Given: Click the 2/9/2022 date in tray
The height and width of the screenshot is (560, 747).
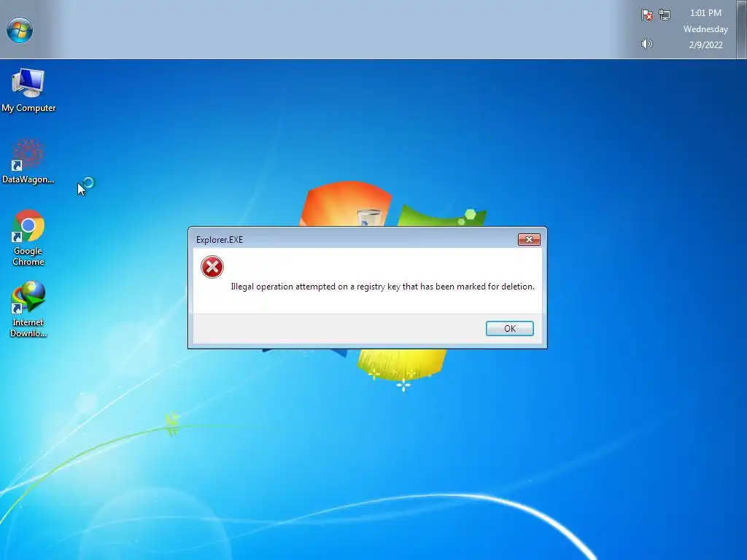Looking at the screenshot, I should (705, 44).
